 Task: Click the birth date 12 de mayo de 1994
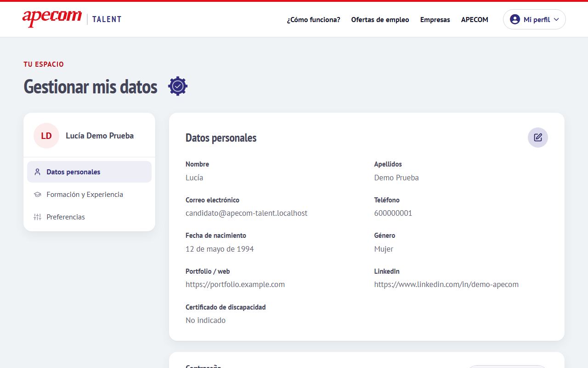[x=220, y=249]
